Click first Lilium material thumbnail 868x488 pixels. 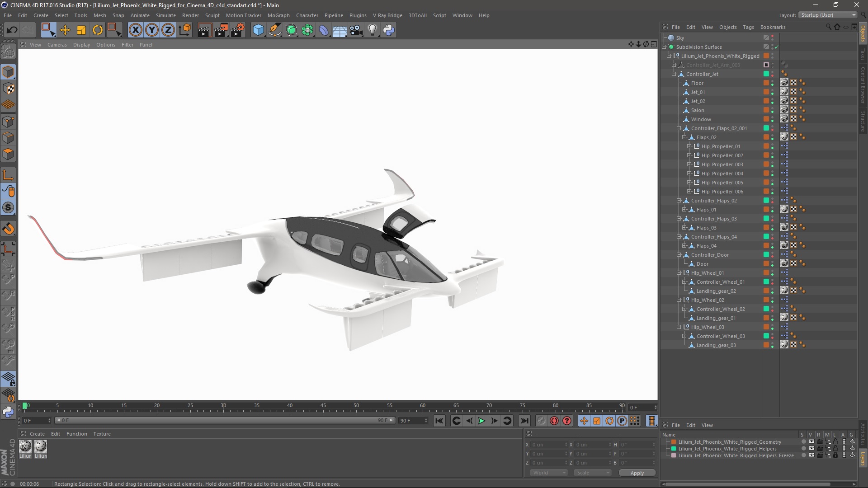(25, 446)
